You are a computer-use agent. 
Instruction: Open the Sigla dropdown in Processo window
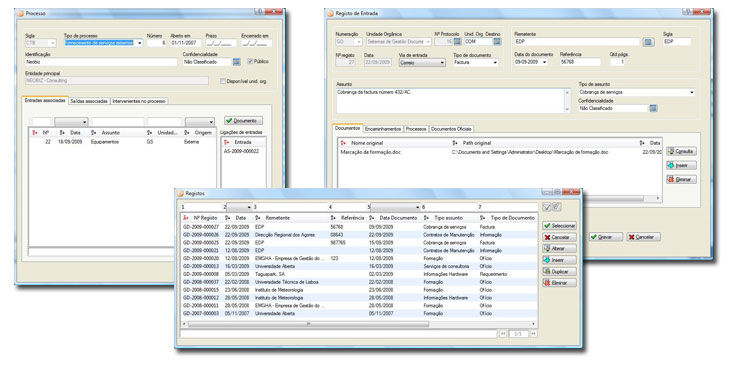[x=52, y=43]
